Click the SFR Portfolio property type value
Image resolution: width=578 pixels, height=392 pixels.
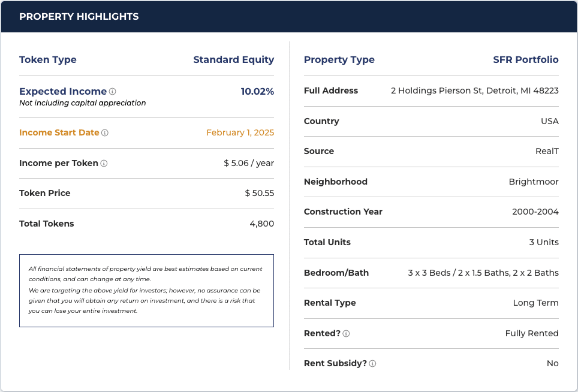coord(525,60)
